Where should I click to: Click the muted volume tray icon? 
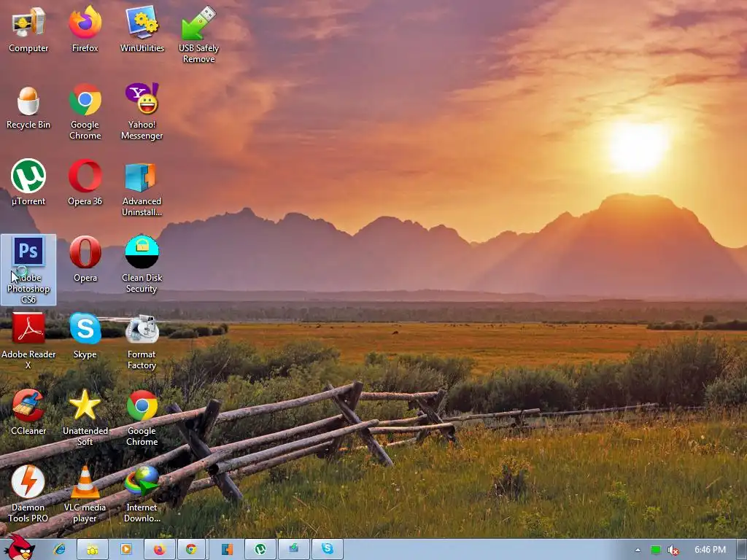[673, 550]
